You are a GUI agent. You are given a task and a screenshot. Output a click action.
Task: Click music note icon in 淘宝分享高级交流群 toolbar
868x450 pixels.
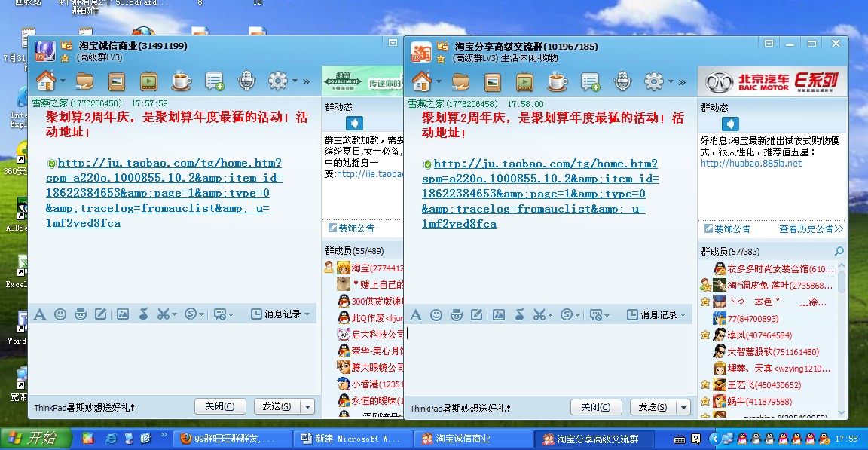click(519, 315)
